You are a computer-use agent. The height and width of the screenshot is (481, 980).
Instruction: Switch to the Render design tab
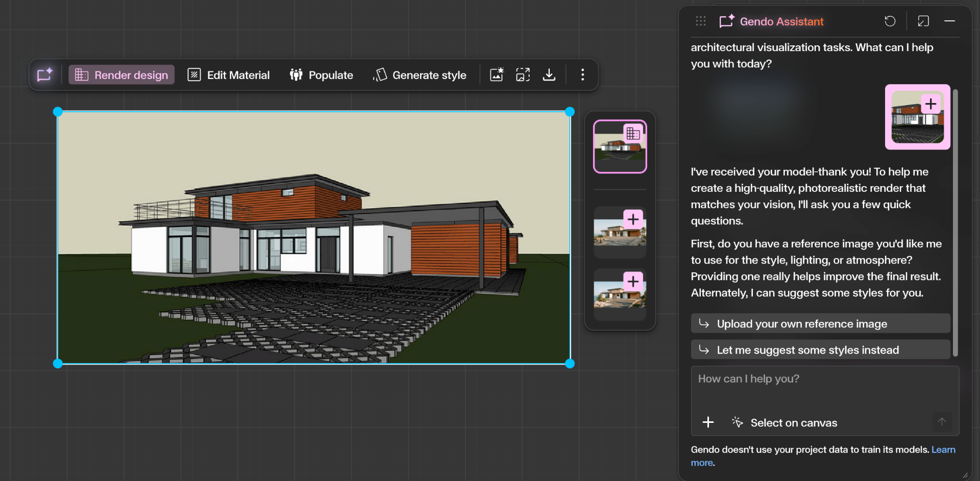point(121,74)
